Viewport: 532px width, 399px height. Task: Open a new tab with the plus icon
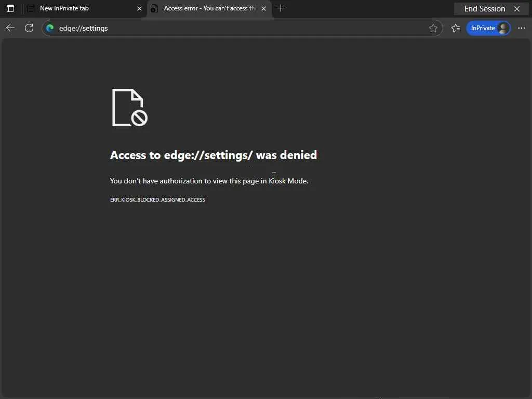point(281,8)
